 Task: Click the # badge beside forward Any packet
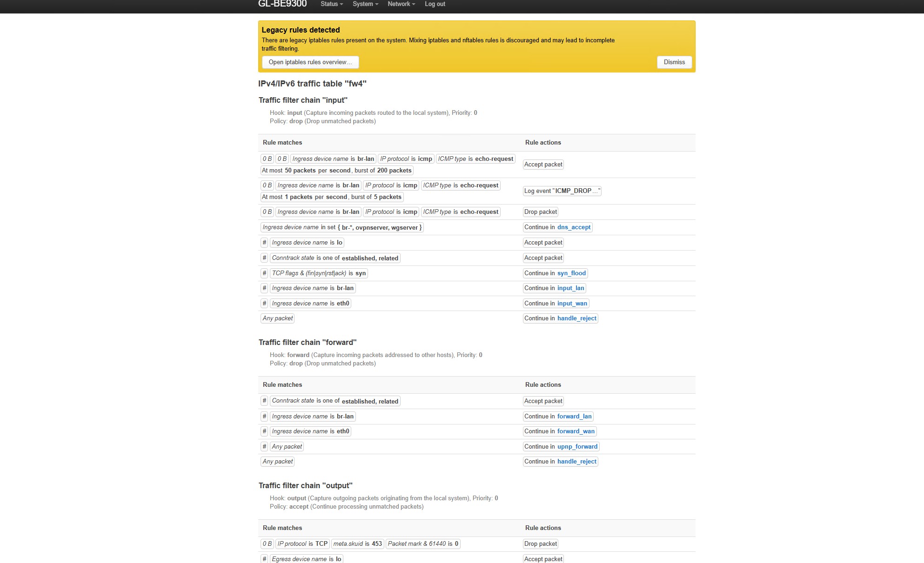(264, 447)
